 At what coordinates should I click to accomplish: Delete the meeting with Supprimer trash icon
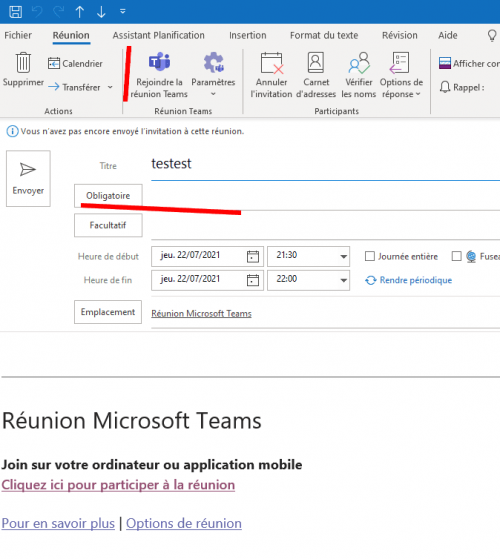[23, 63]
